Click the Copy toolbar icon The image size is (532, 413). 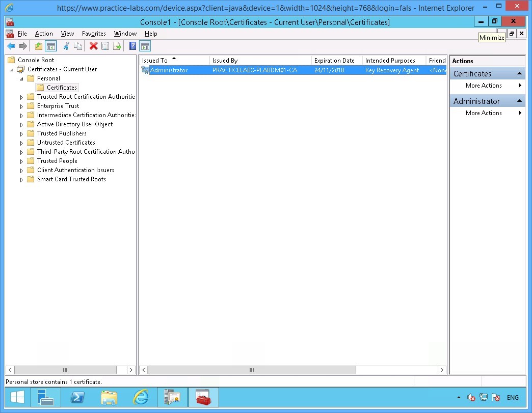(77, 46)
